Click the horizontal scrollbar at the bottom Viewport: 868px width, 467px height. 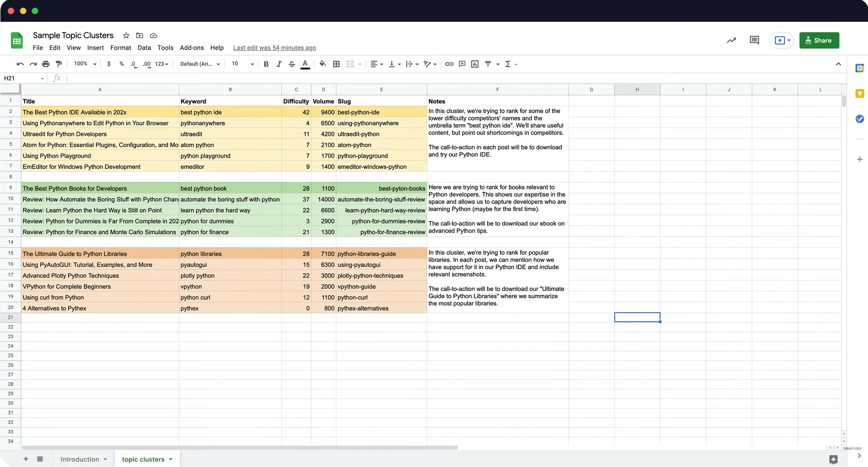coord(240,447)
